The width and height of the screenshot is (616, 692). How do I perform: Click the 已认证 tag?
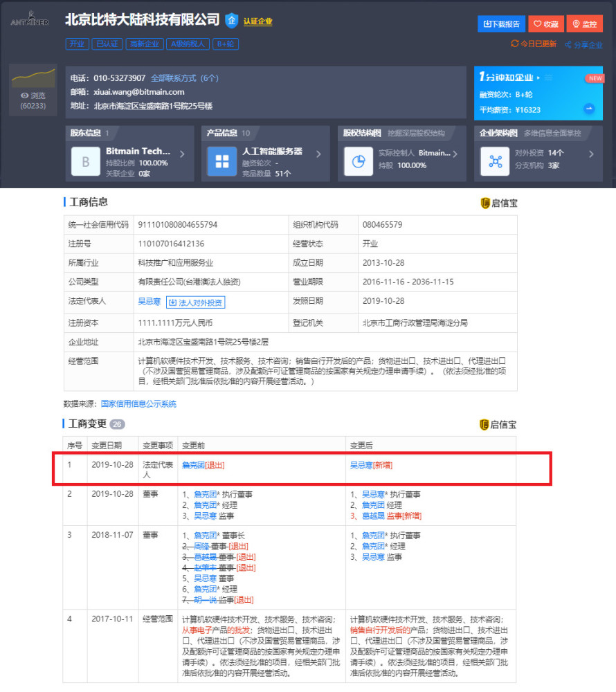click(x=107, y=44)
